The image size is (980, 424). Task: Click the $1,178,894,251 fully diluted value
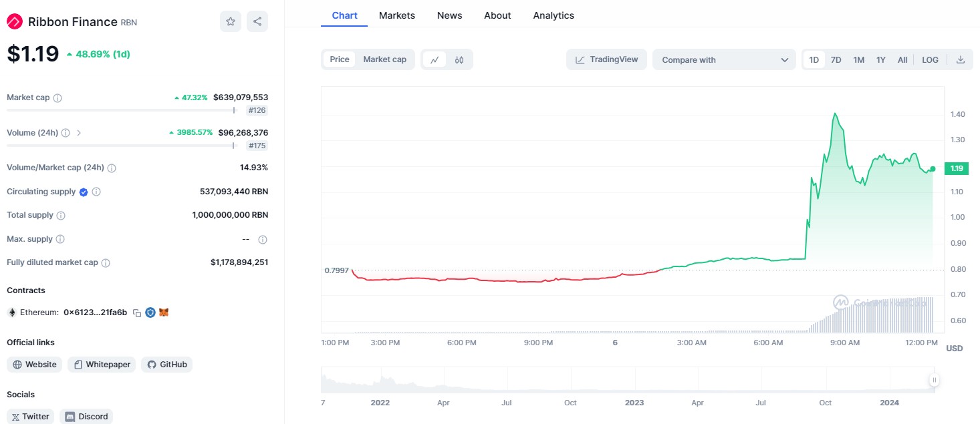tap(239, 263)
